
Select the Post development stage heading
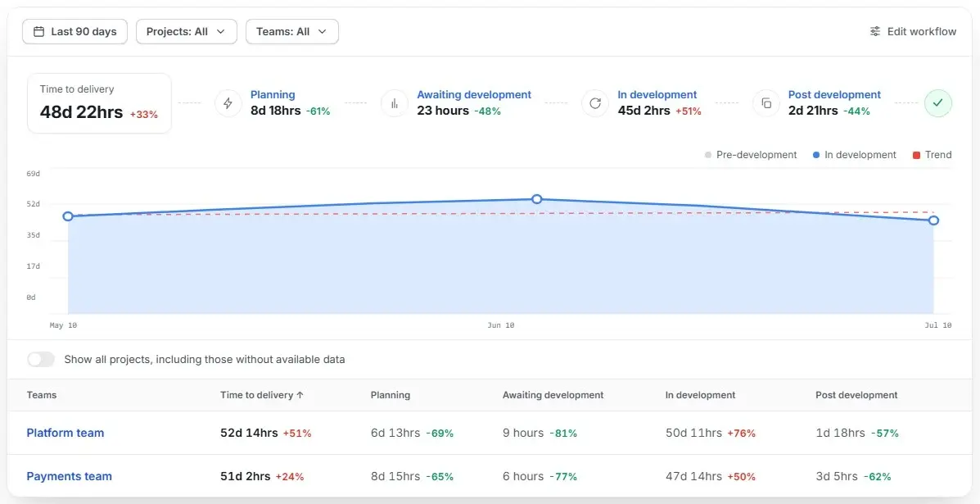coord(834,94)
